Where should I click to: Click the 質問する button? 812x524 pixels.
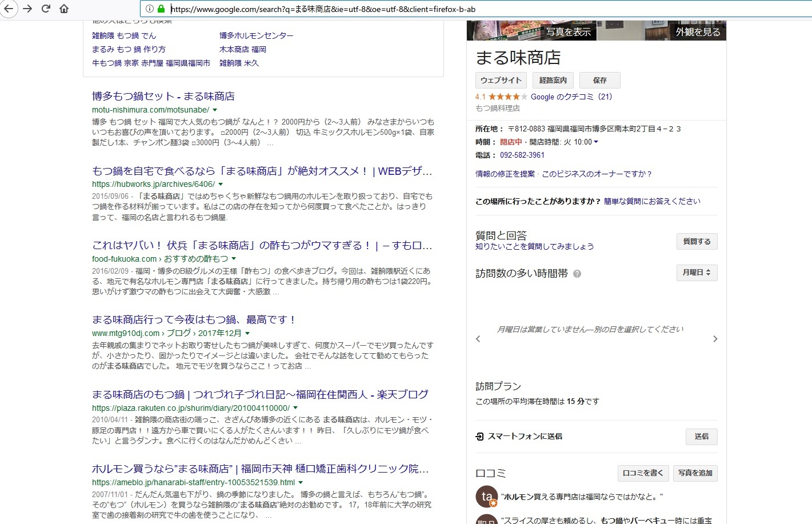pyautogui.click(x=697, y=242)
